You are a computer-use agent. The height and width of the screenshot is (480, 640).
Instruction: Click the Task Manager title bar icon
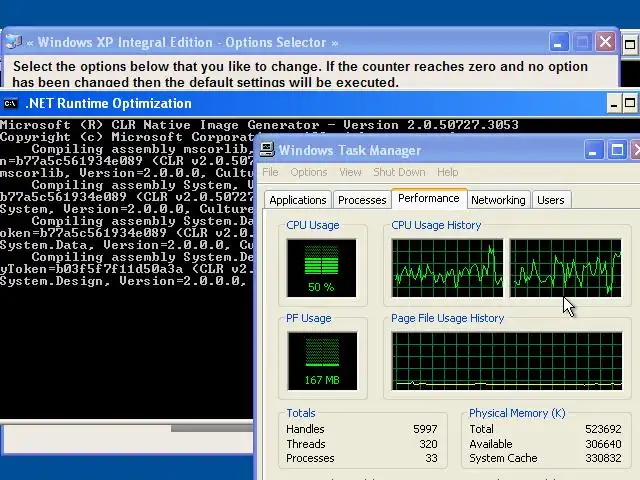click(267, 150)
